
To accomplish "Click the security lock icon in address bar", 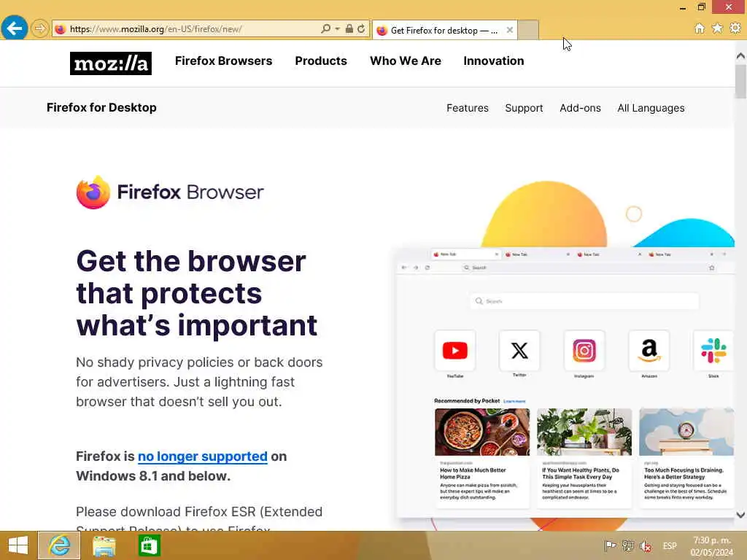I will click(349, 28).
